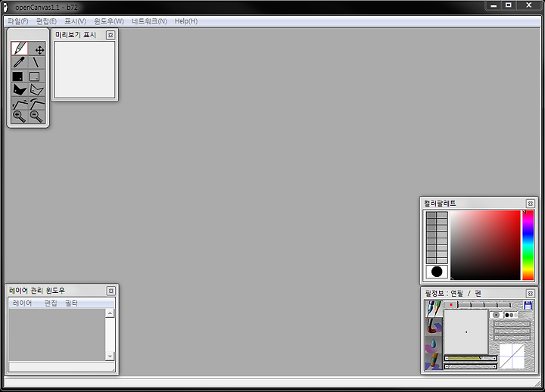
Task: Select the filled rectangle tool
Action: [x=20, y=76]
